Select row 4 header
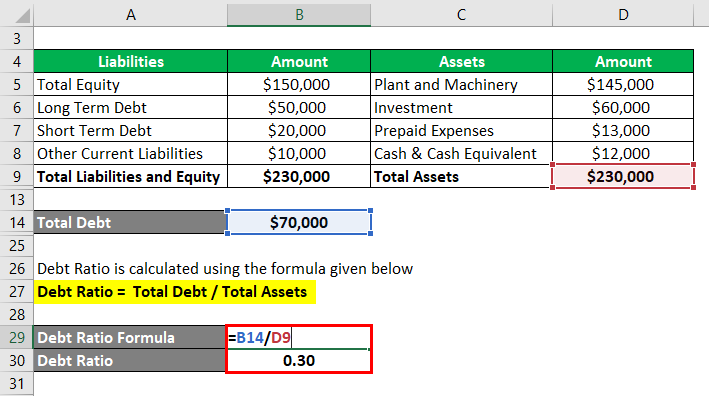709x396 pixels. (x=17, y=61)
